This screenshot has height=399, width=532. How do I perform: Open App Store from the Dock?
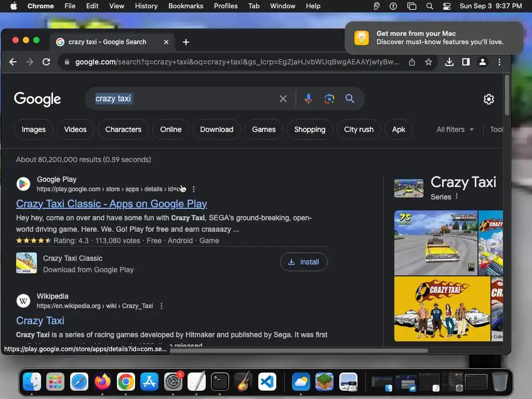click(149, 382)
